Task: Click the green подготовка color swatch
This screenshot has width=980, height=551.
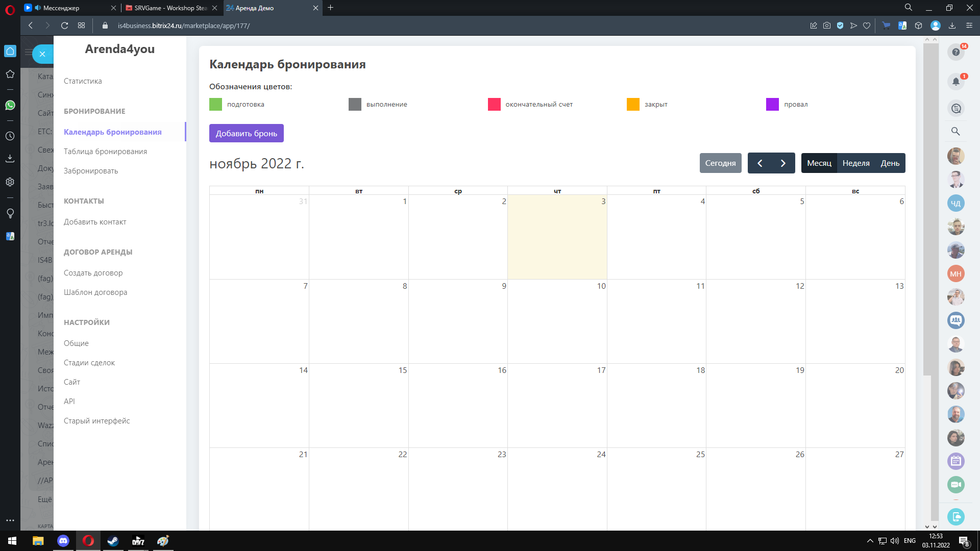Action: click(x=216, y=104)
